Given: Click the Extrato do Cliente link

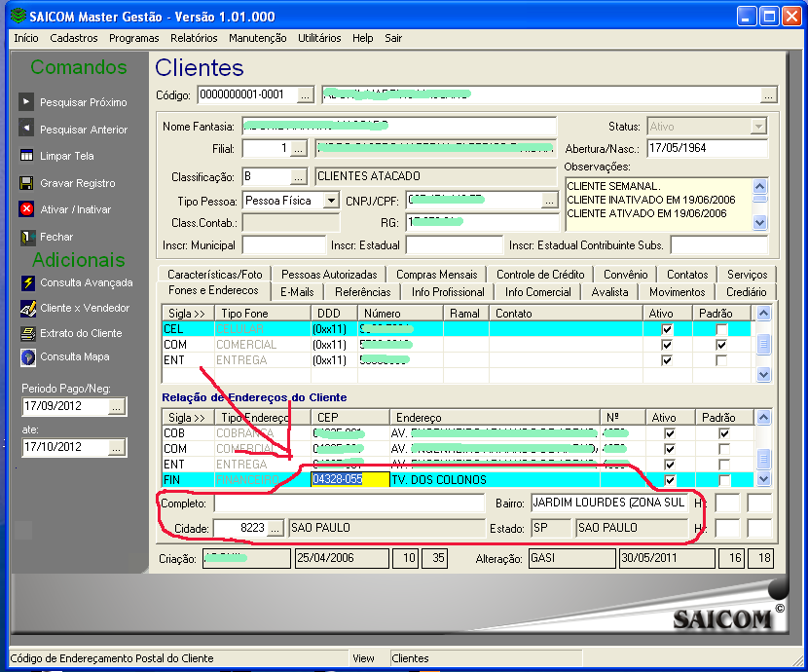Looking at the screenshot, I should click(x=81, y=333).
